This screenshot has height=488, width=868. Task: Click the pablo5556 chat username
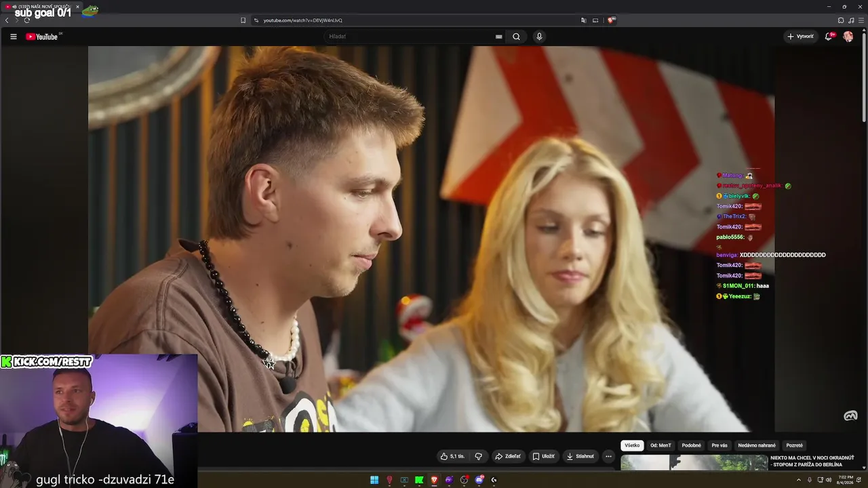click(730, 237)
